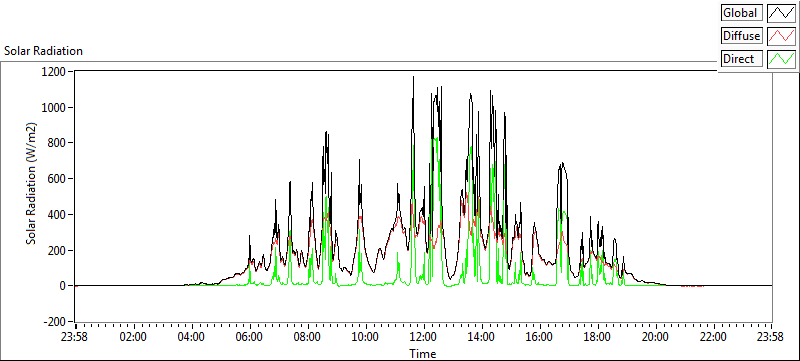
Task: Click the 02:00 time axis label
Action: (x=134, y=337)
